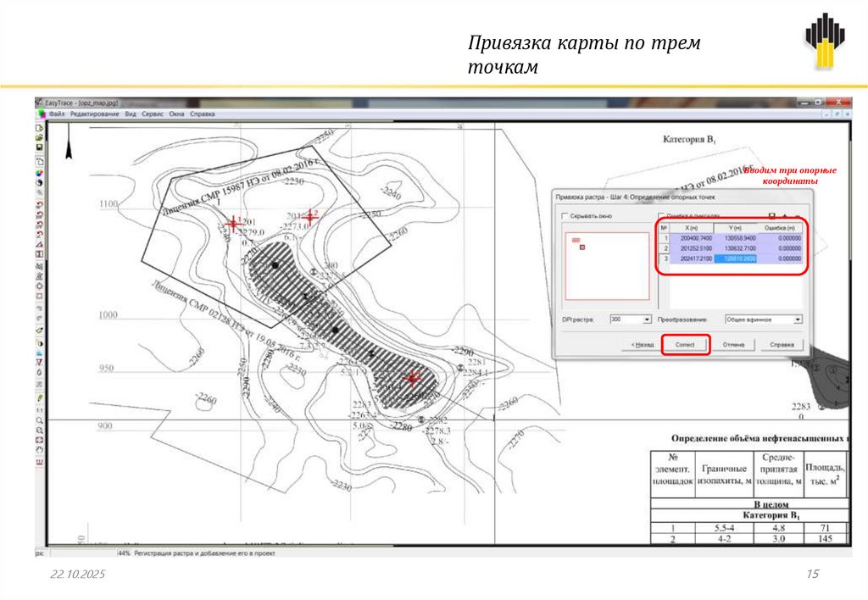Set the view to the 1:1 scale
Screen dimensions: 868x600
40,411
